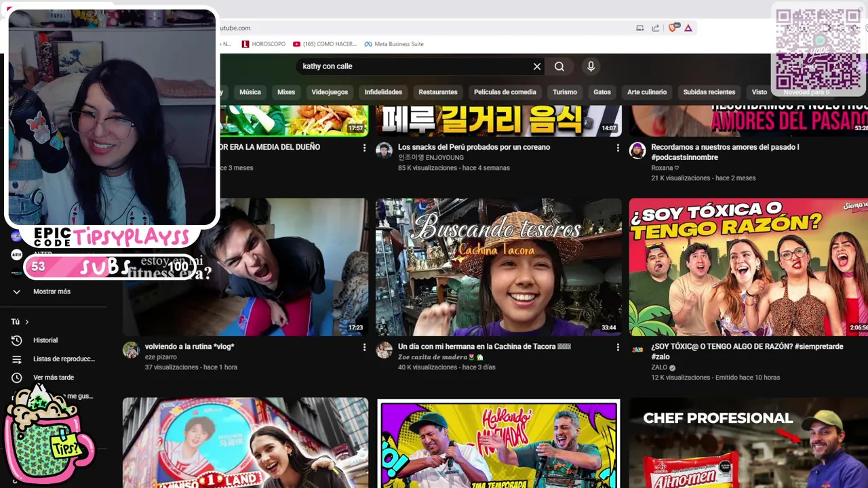Open options for 'ERA LA MEDIA DEL DUEÑO' video
Viewport: 868px width, 488px height.
364,148
